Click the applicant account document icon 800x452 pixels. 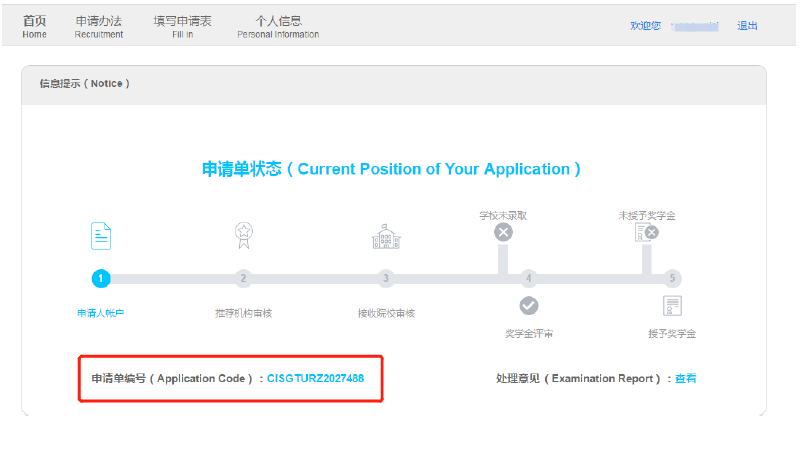101,236
